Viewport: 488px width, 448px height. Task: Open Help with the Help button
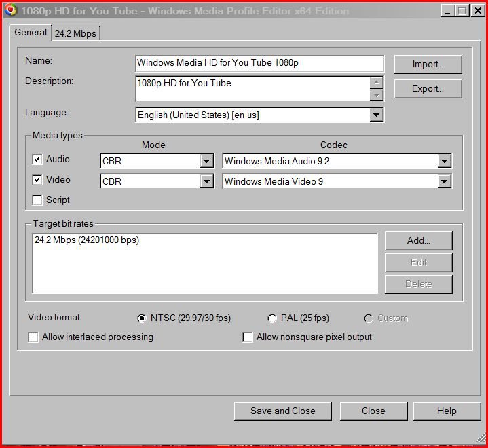pos(447,411)
